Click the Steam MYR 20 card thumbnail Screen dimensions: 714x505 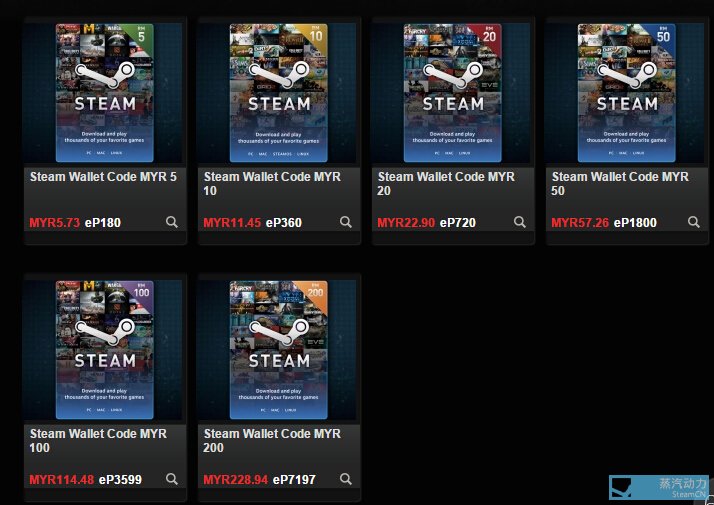[x=453, y=92]
